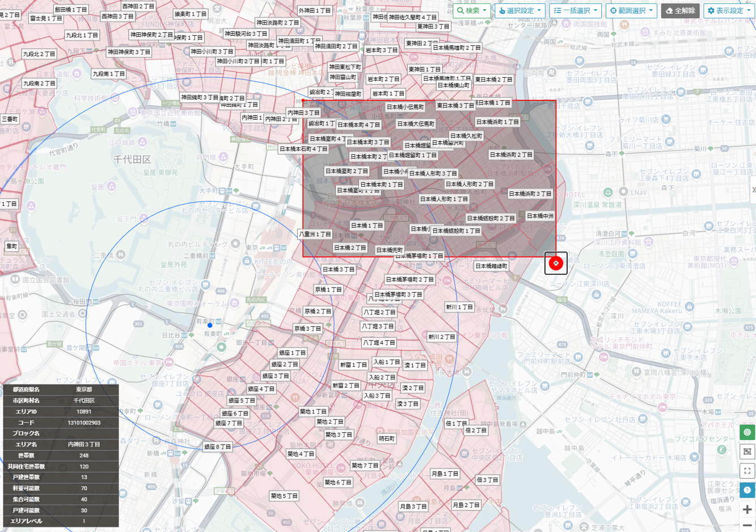
Task: Toggle the 日本橋１丁目 area selection
Action: pyautogui.click(x=367, y=225)
